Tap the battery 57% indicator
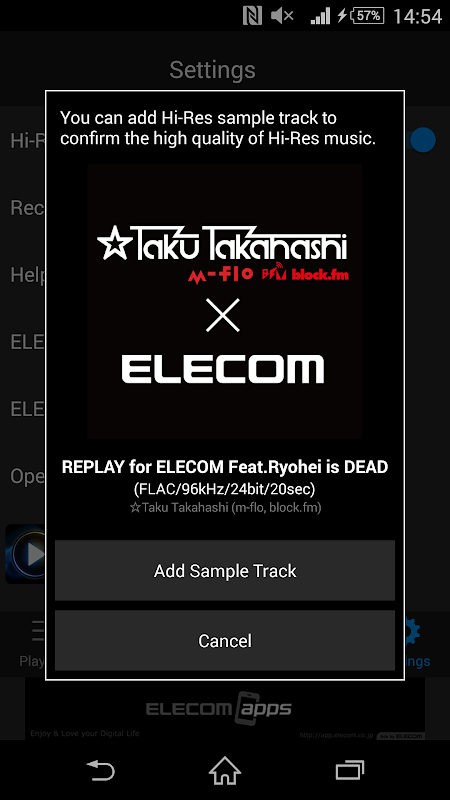Image resolution: width=450 pixels, height=800 pixels. (x=368, y=16)
